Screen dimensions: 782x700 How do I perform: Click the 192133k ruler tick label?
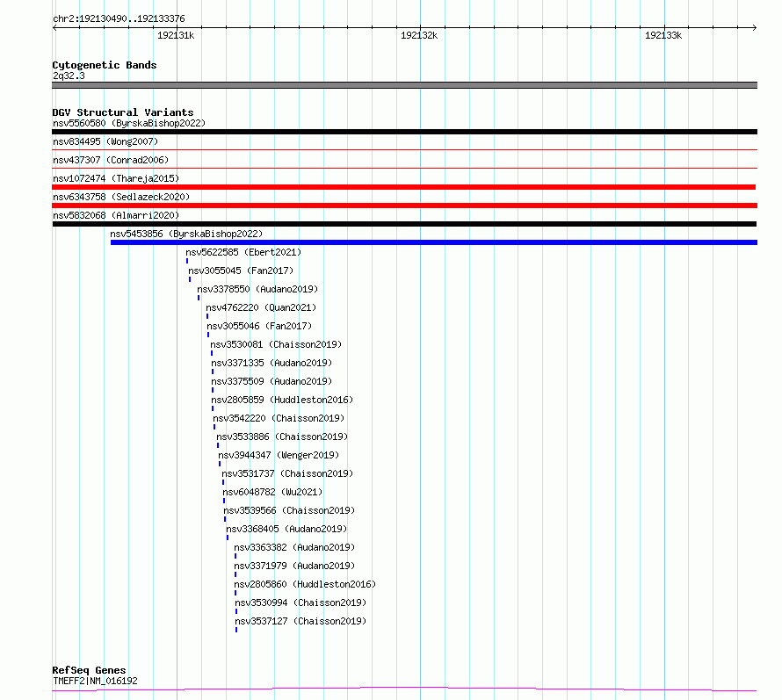[663, 35]
